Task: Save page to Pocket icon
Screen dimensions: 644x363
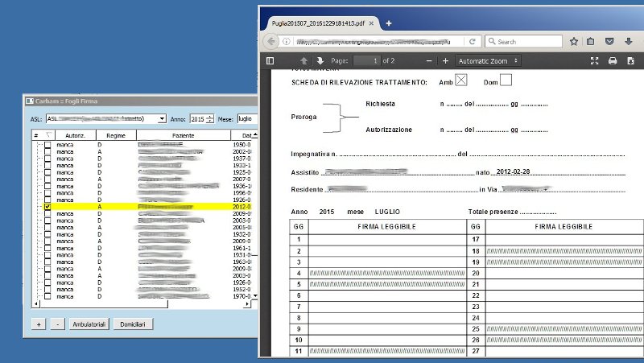Action: (609, 42)
